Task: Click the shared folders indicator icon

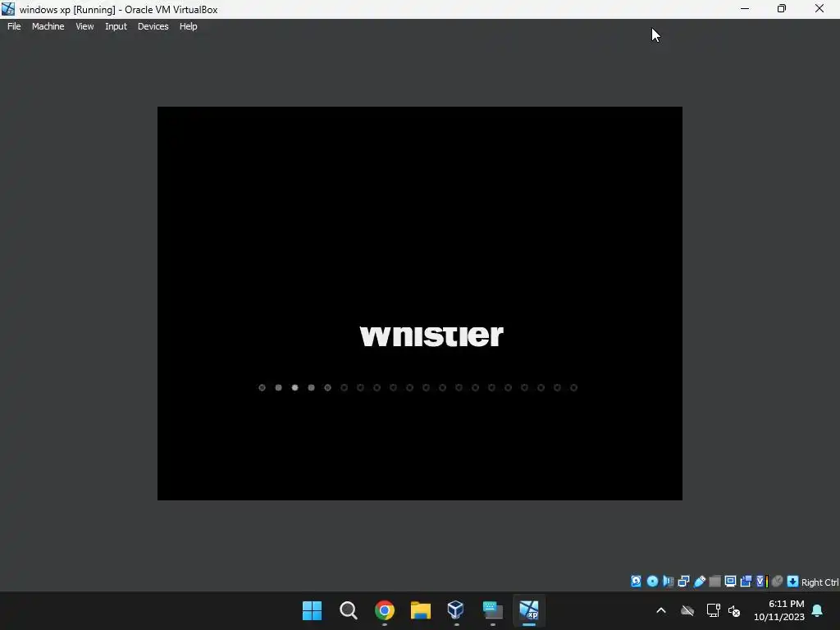Action: click(714, 582)
